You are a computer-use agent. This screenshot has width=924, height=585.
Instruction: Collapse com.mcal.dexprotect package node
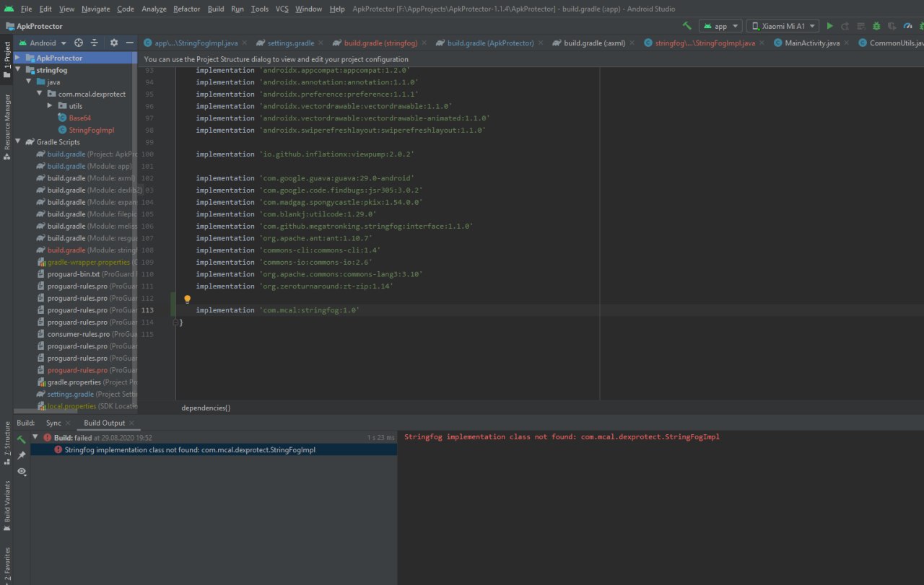pyautogui.click(x=40, y=94)
